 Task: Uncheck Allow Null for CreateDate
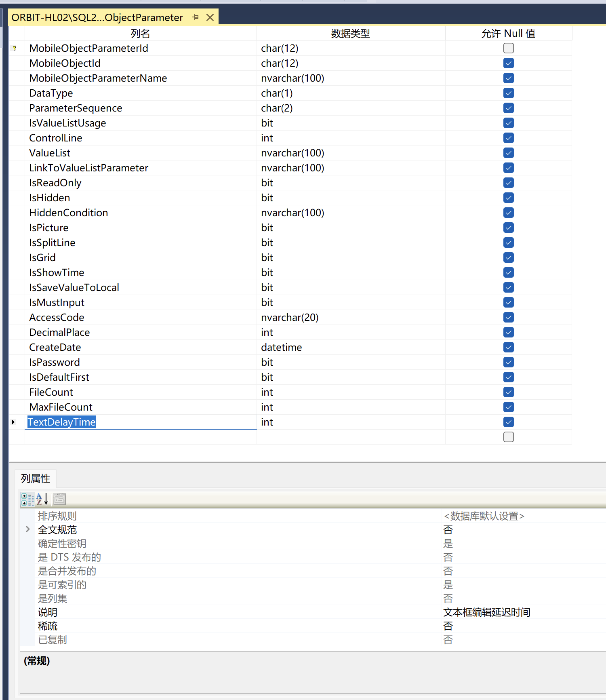(509, 347)
